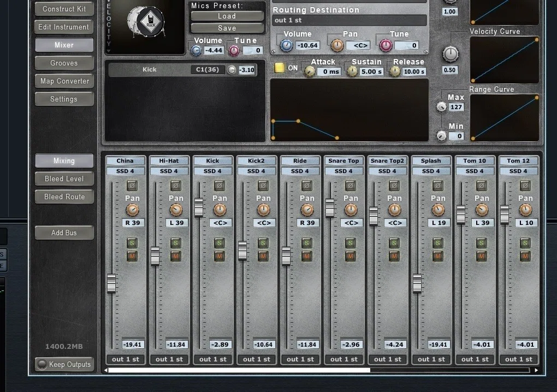Open the Settings page
The height and width of the screenshot is (392, 557).
click(64, 99)
